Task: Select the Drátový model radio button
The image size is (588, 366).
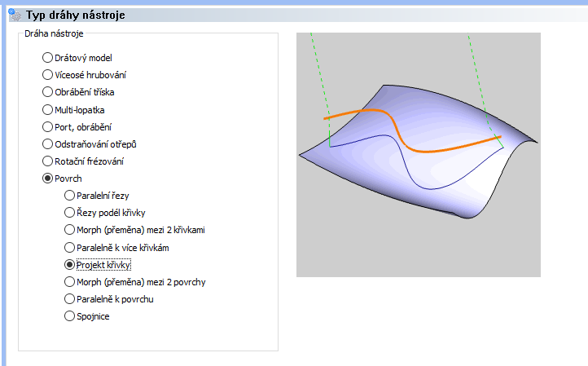Action: point(47,58)
